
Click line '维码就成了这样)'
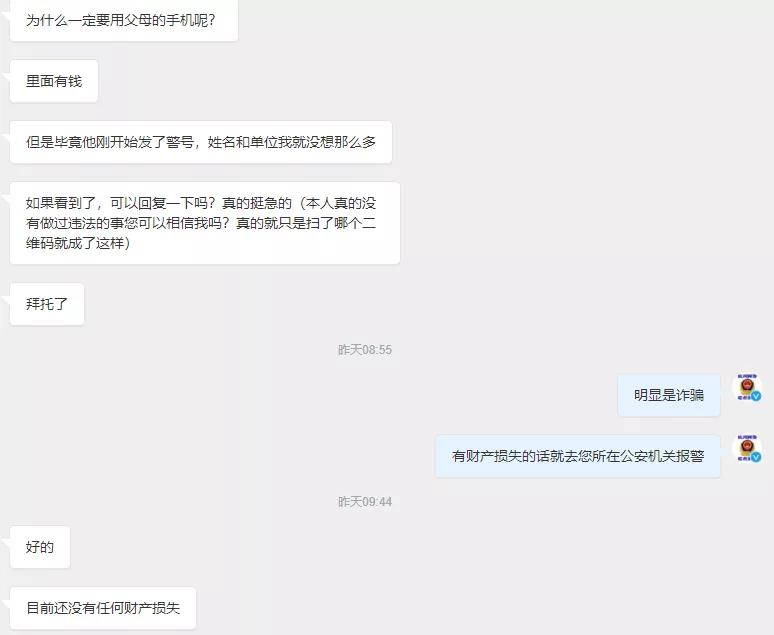pyautogui.click(x=78, y=243)
